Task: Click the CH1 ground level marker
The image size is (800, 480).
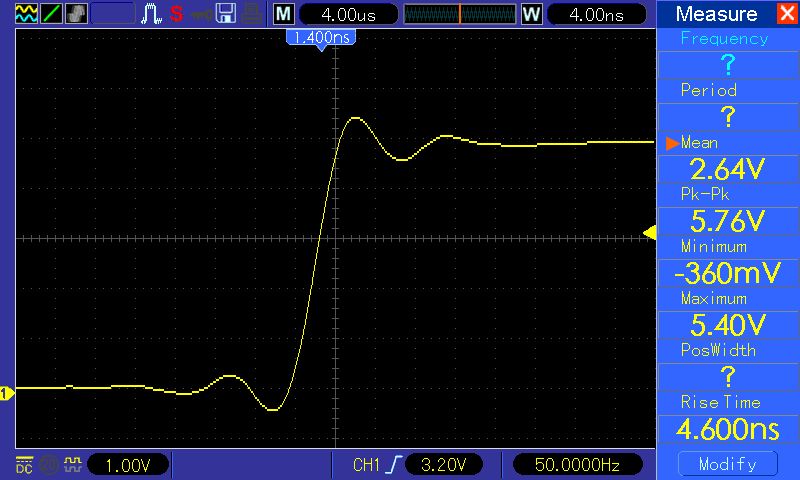Action: (x=7, y=393)
